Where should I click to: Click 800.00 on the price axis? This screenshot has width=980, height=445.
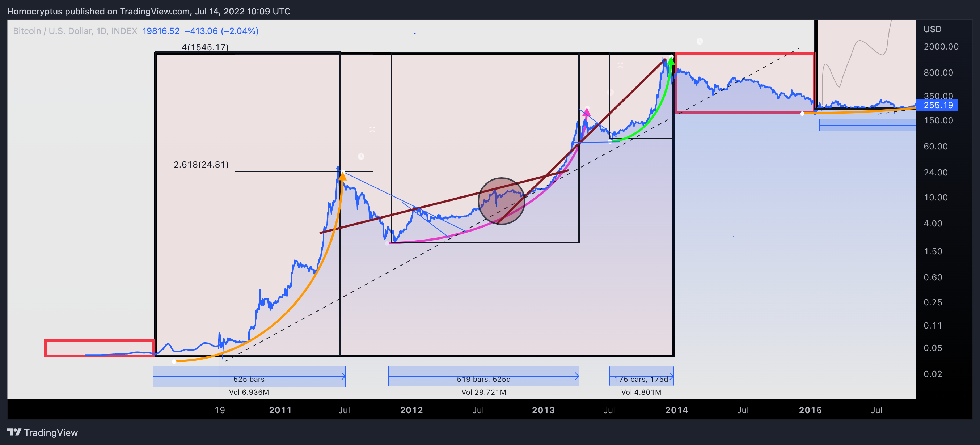coord(938,72)
